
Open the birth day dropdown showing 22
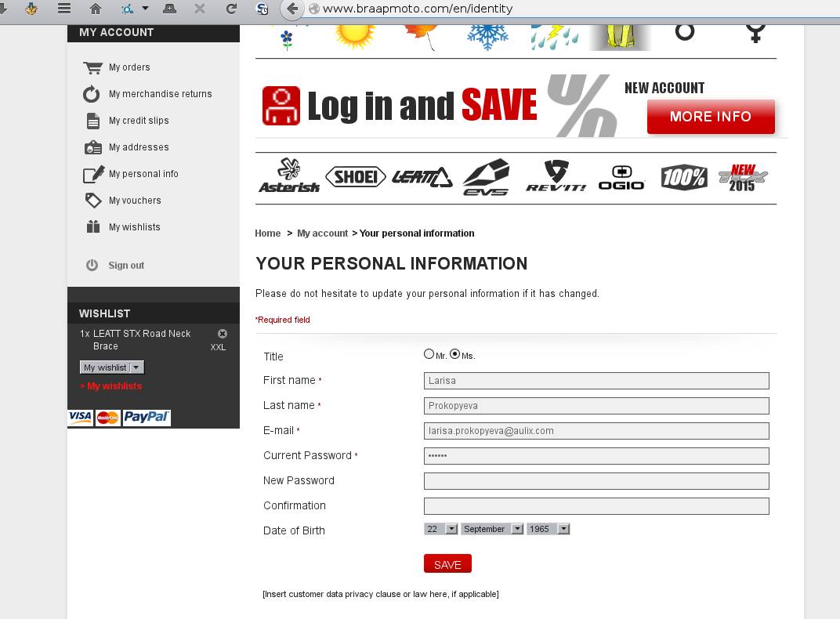441,529
